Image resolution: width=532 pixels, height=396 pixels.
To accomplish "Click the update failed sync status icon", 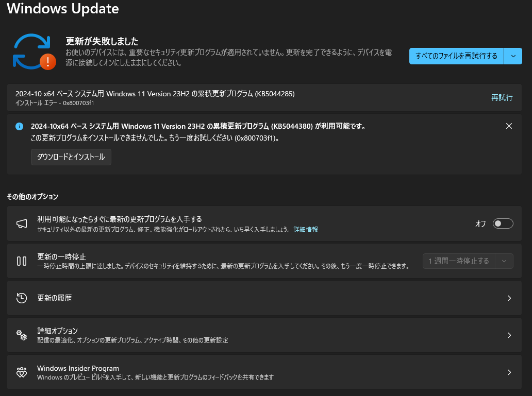I will pos(34,52).
